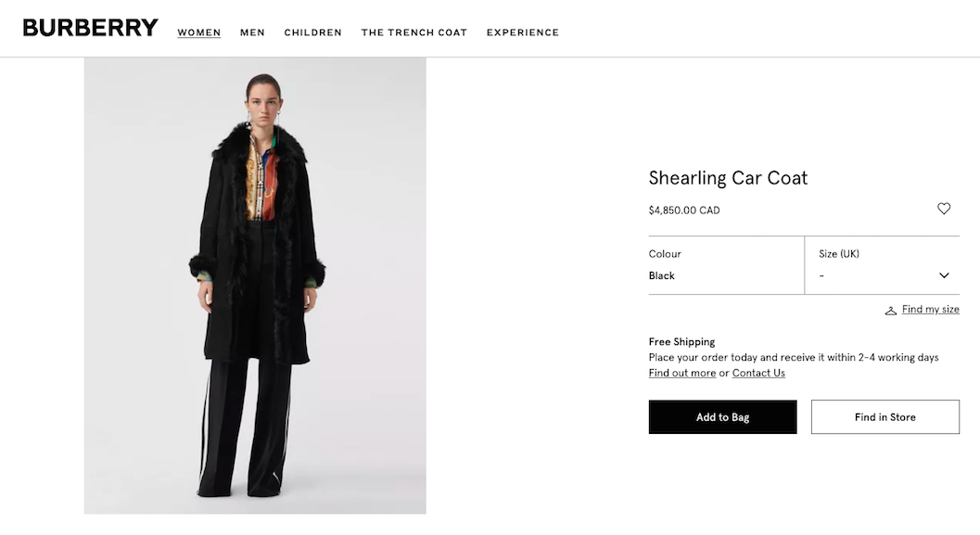Viewport: 980px width, 535px height.
Task: Click the Burberry logo
Action: pyautogui.click(x=90, y=28)
